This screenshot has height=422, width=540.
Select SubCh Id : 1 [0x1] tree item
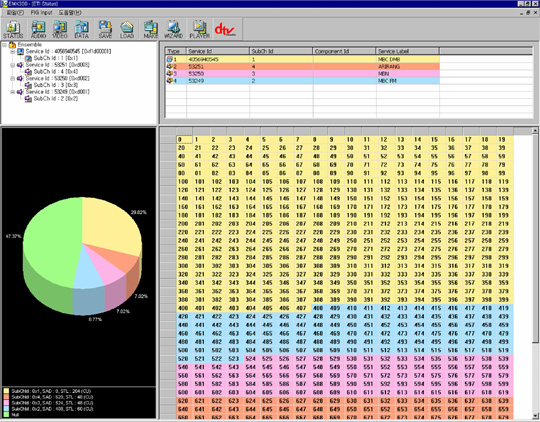click(56, 58)
